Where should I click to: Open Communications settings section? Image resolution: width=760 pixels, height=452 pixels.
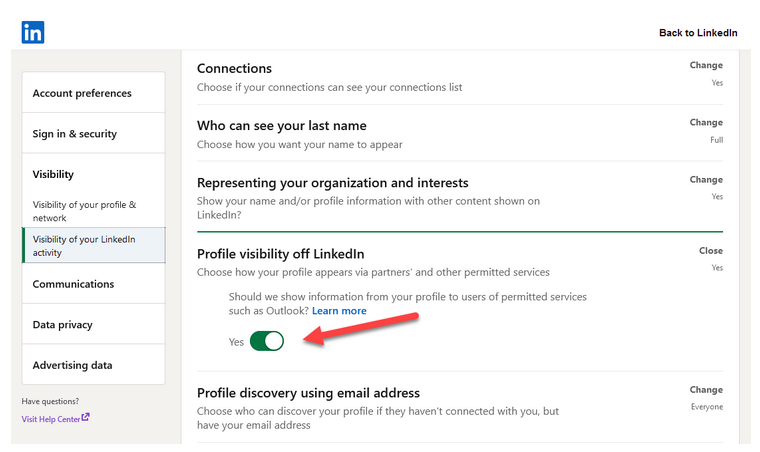coord(73,284)
